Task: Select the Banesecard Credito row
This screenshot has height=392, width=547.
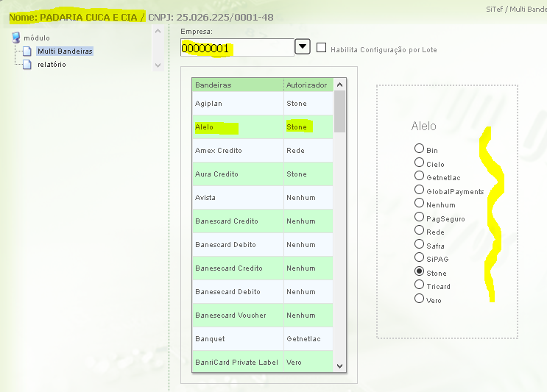Action: 263,268
